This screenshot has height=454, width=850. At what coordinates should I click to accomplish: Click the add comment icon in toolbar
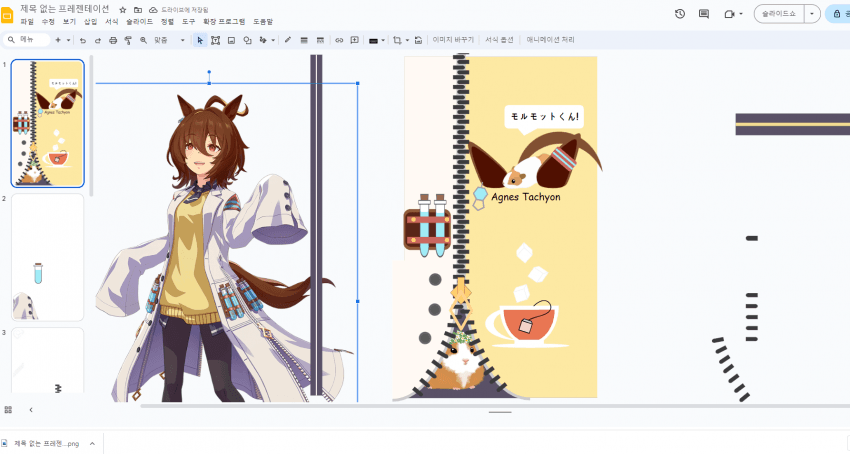355,40
